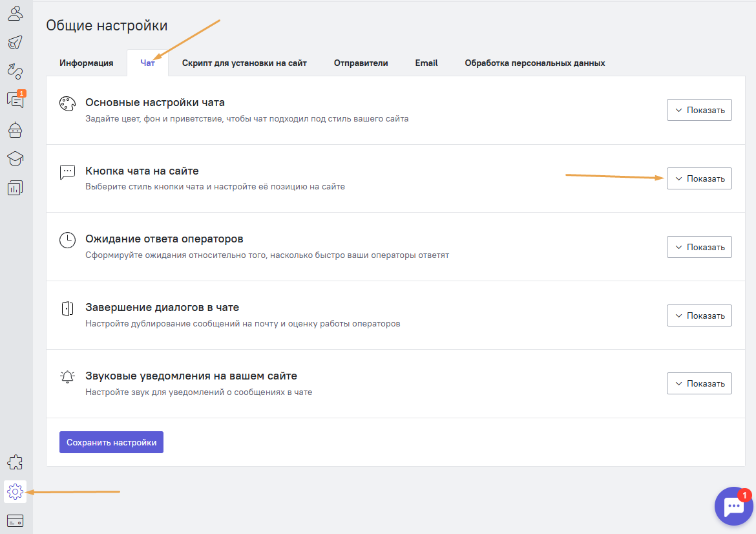Viewport: 756px width, 534px height.
Task: Open the billing card icon
Action: coord(15,520)
